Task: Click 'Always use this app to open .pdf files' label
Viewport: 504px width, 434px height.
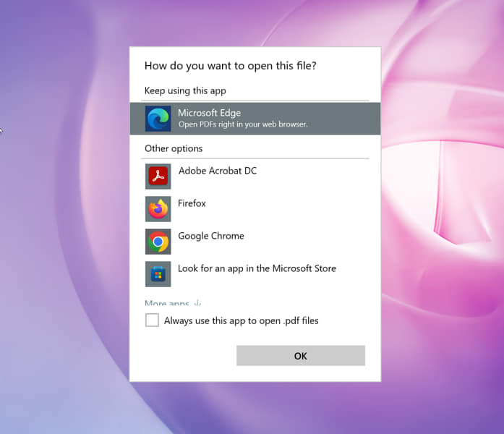Action: click(x=242, y=321)
